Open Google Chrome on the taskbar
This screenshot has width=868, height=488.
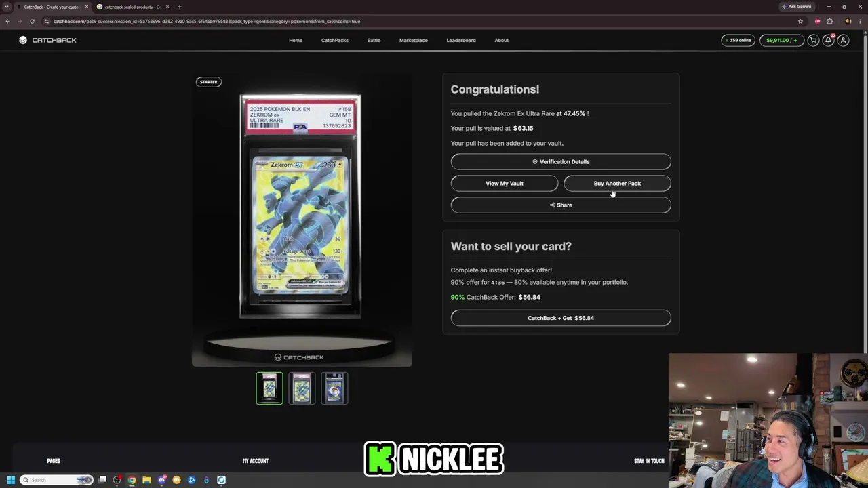point(132,480)
